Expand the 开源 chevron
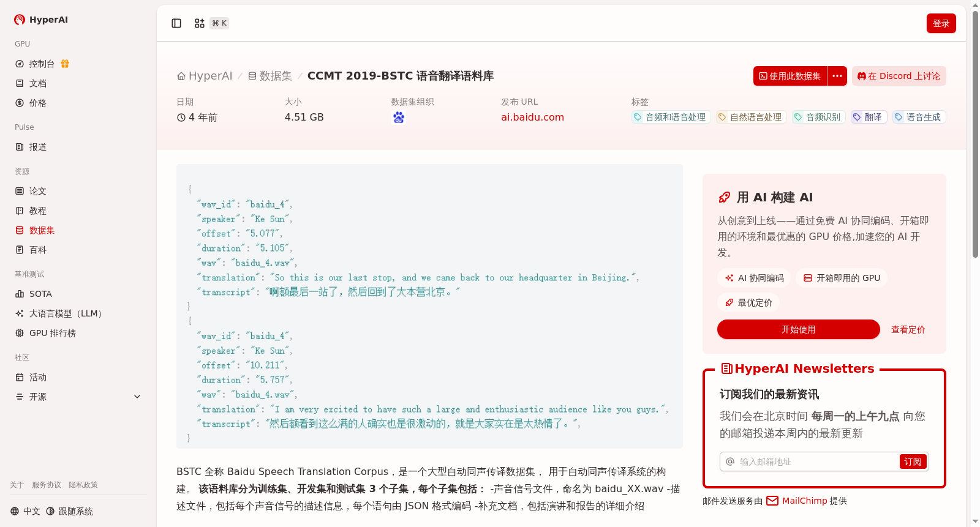Image resolution: width=980 pixels, height=527 pixels. click(137, 397)
